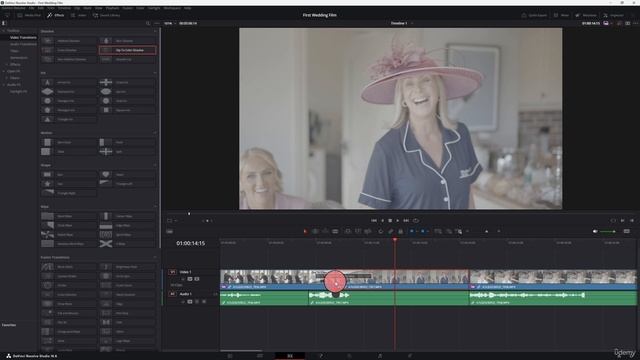
Task: Add a blue flag to clip
Action: pyautogui.click(x=412, y=231)
